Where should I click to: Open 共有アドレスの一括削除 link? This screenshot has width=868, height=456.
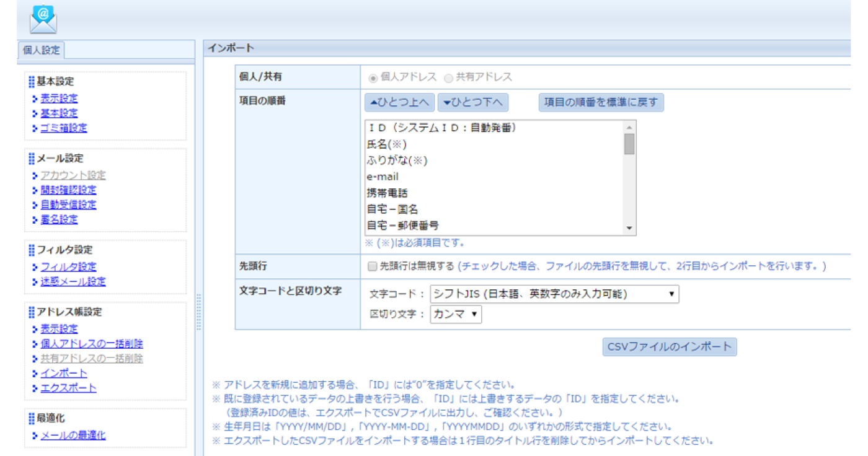92,359
